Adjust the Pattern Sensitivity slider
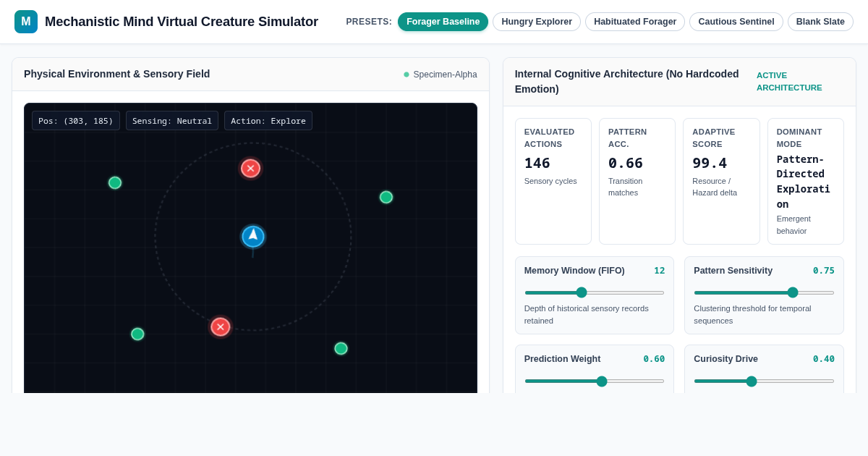Image resolution: width=868 pixels, height=456 pixels. (x=764, y=292)
